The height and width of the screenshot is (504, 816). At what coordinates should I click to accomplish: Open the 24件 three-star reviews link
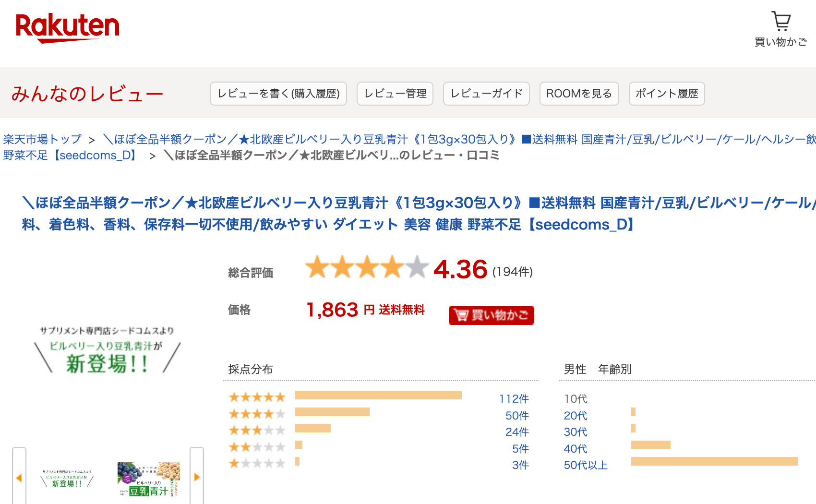(517, 432)
